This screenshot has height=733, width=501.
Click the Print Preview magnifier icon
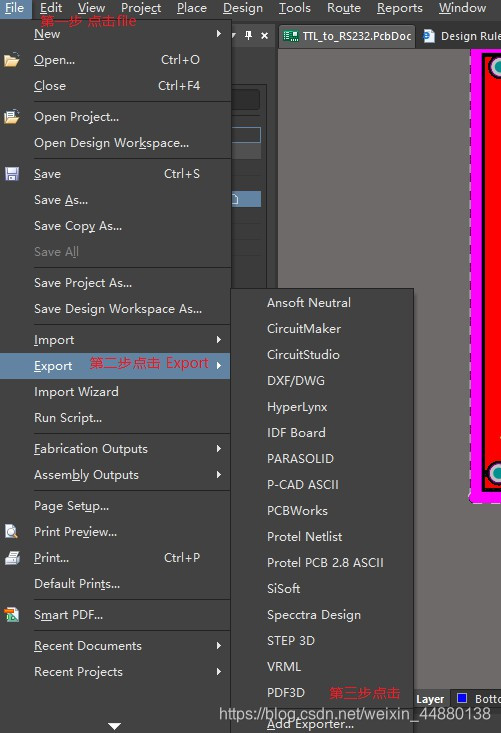pos(12,532)
